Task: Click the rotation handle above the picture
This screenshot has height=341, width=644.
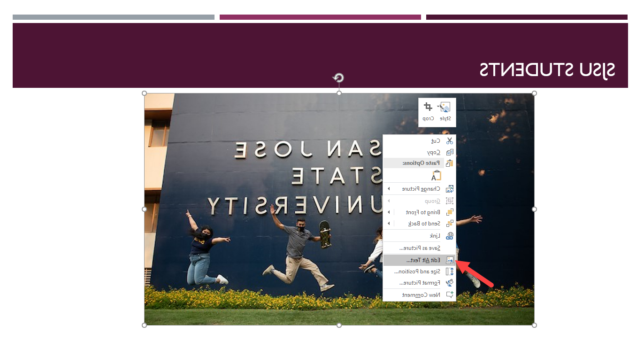Action: [338, 78]
